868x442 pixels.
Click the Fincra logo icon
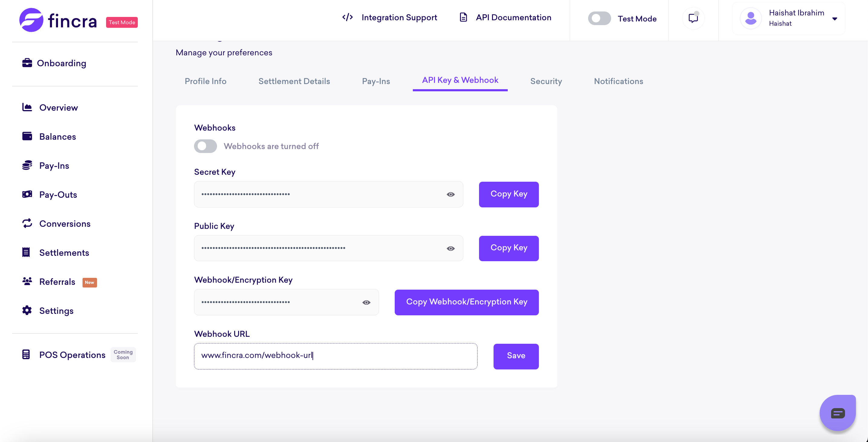click(31, 20)
